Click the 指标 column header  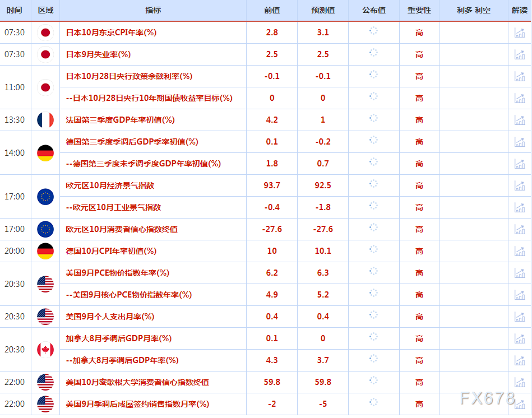(x=152, y=11)
